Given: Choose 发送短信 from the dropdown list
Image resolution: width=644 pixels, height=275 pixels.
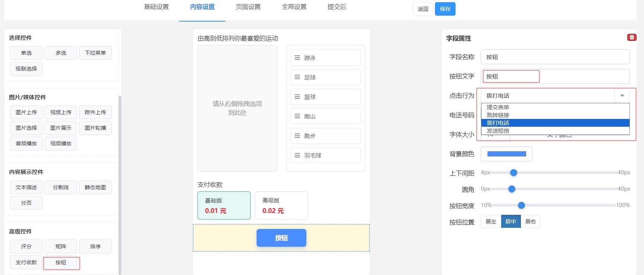Looking at the screenshot, I should pos(498,131).
